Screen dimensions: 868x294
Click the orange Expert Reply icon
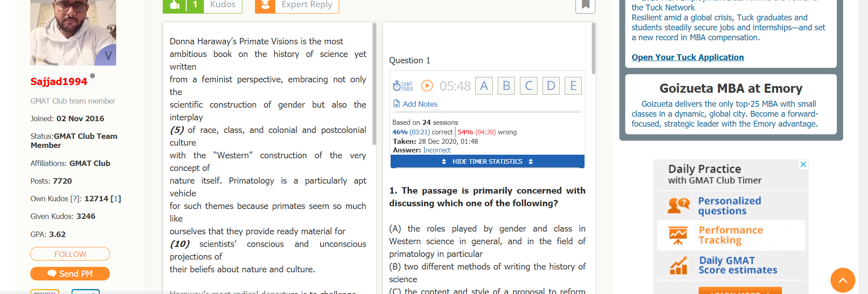coord(265,5)
